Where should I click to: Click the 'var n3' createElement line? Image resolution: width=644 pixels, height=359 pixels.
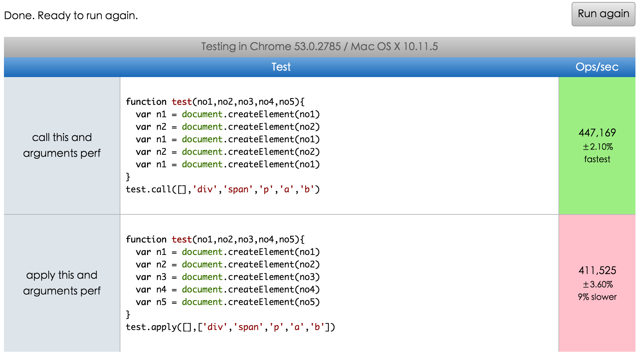point(228,277)
